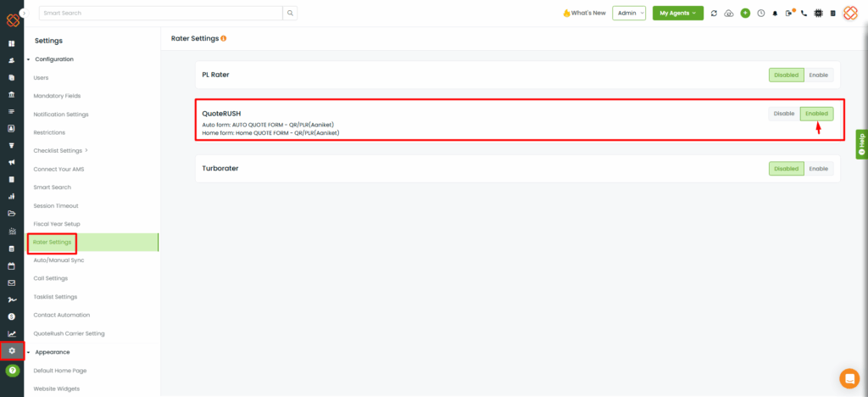Open the line graph reports icon in sidebar
Screen dimensions: 868x397
(x=12, y=334)
